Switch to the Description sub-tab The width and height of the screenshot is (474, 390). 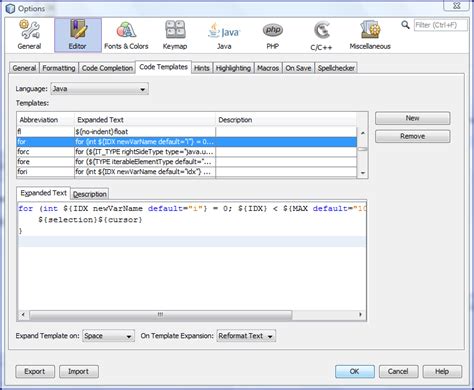pyautogui.click(x=90, y=194)
